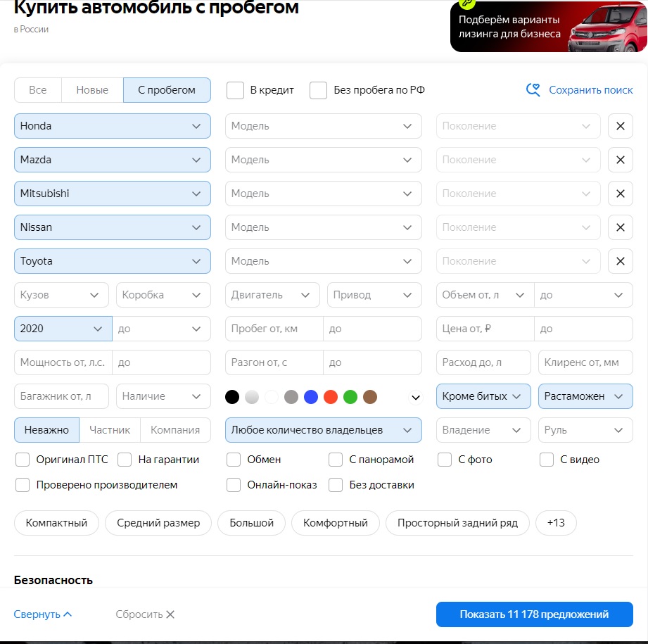648x644 pixels.
Task: Open the Наличие availability dropdown
Action: (163, 396)
